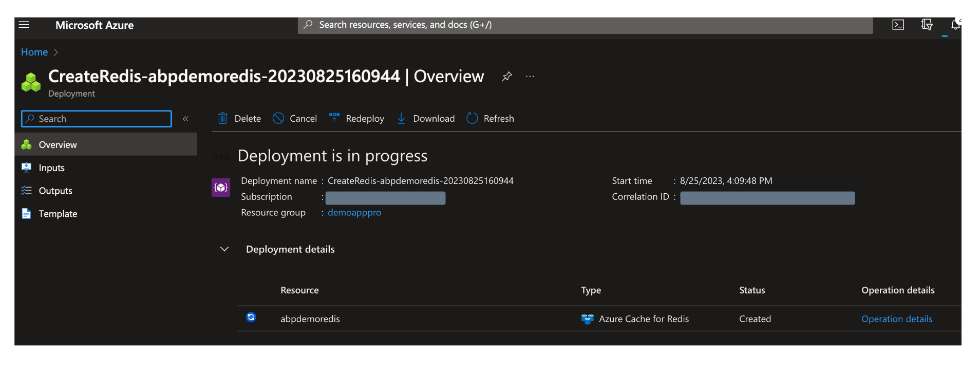Image resolution: width=980 pixels, height=369 pixels.
Task: Open the hamburger portal menu
Action: pyautogui.click(x=24, y=25)
